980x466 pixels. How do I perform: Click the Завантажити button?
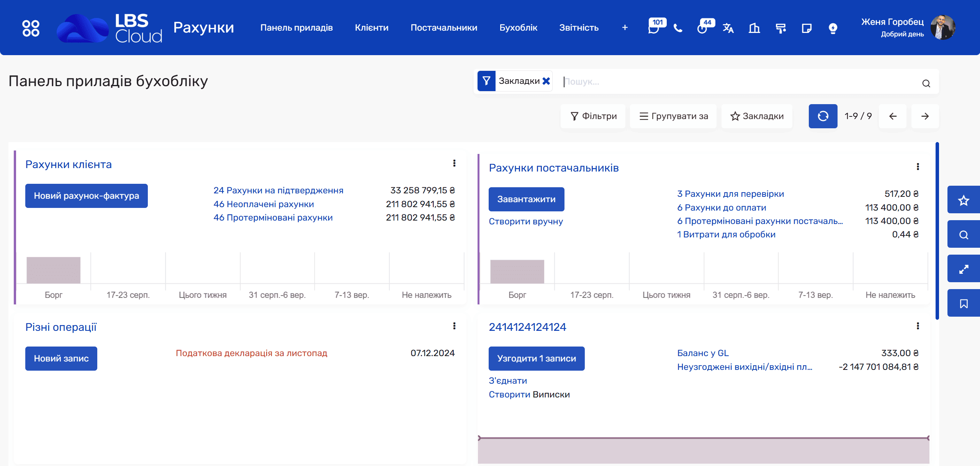point(526,199)
